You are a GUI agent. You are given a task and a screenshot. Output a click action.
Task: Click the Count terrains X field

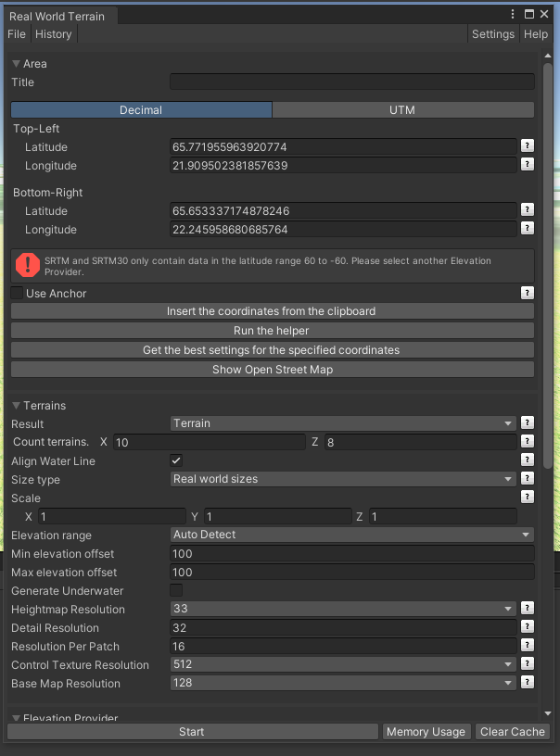point(210,442)
